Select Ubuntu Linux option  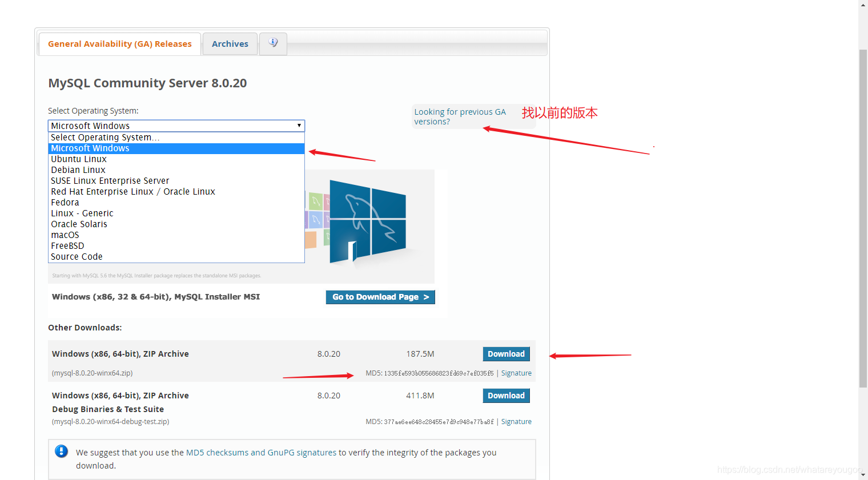point(176,159)
